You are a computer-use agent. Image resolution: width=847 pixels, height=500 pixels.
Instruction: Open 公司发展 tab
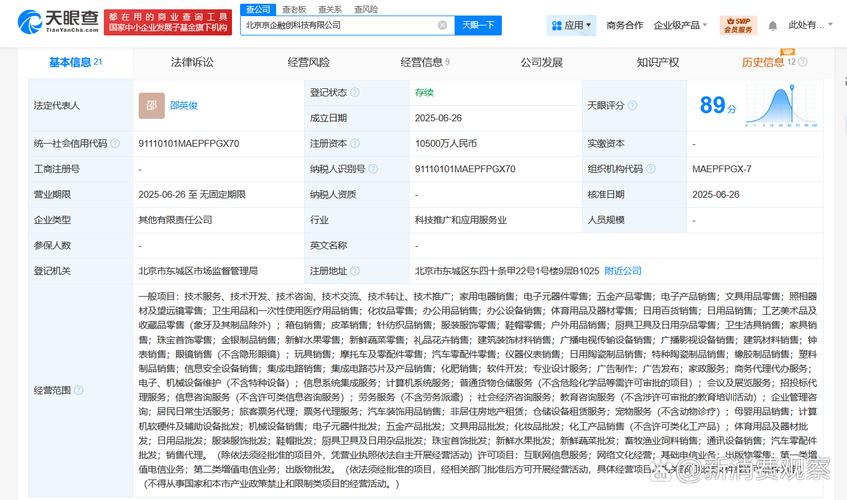pos(541,62)
